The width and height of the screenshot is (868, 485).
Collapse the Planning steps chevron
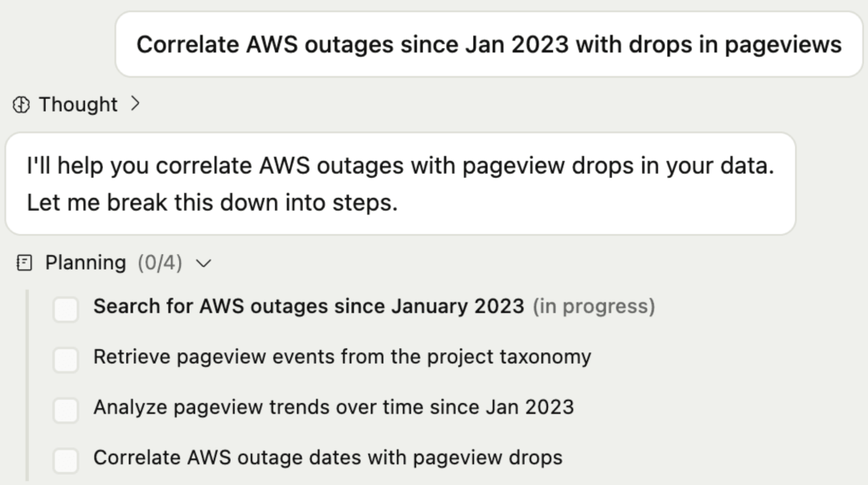(x=203, y=263)
